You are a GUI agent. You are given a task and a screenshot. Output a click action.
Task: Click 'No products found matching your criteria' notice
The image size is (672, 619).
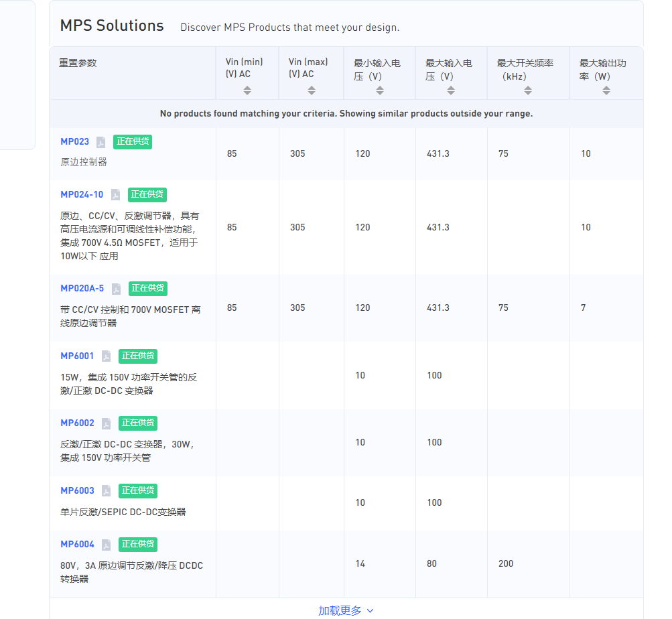(x=346, y=114)
